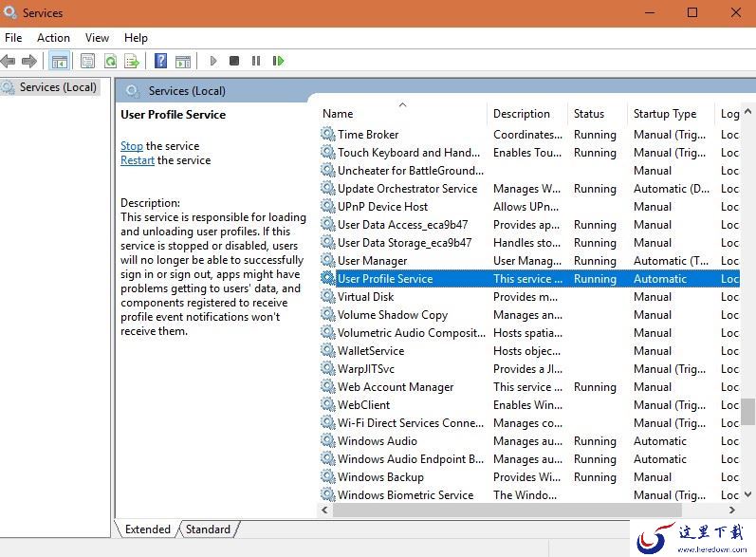The height and width of the screenshot is (557, 756).
Task: Open the Help menu
Action: (136, 38)
